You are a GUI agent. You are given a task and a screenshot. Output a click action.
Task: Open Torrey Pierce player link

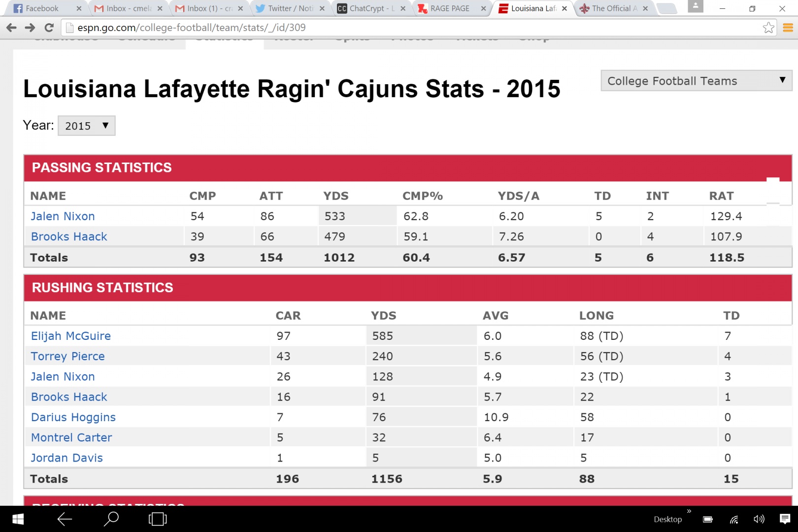[68, 356]
